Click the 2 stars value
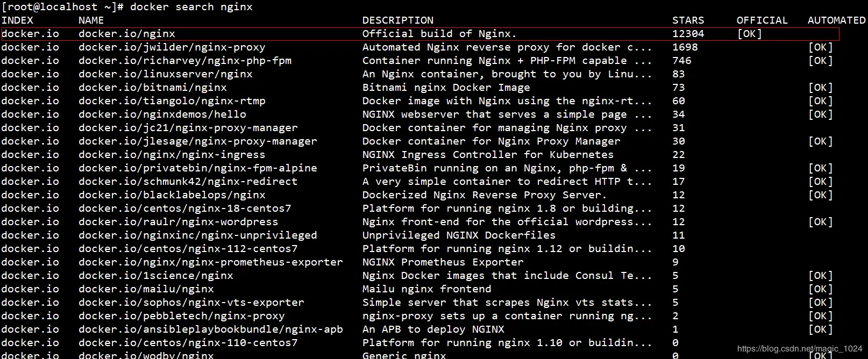Image resolution: width=868 pixels, height=359 pixels. coord(675,316)
